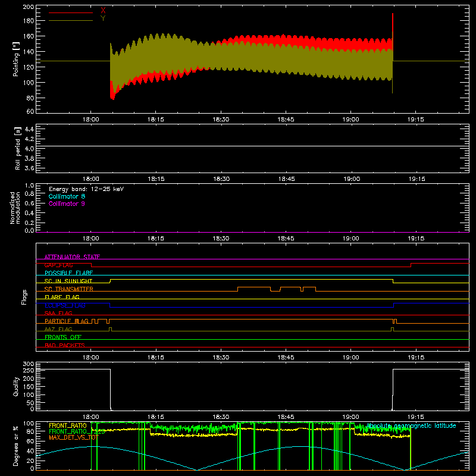This screenshot has width=476, height=476.
Task: Click the olive Y legend line sample
Action: tap(71, 21)
